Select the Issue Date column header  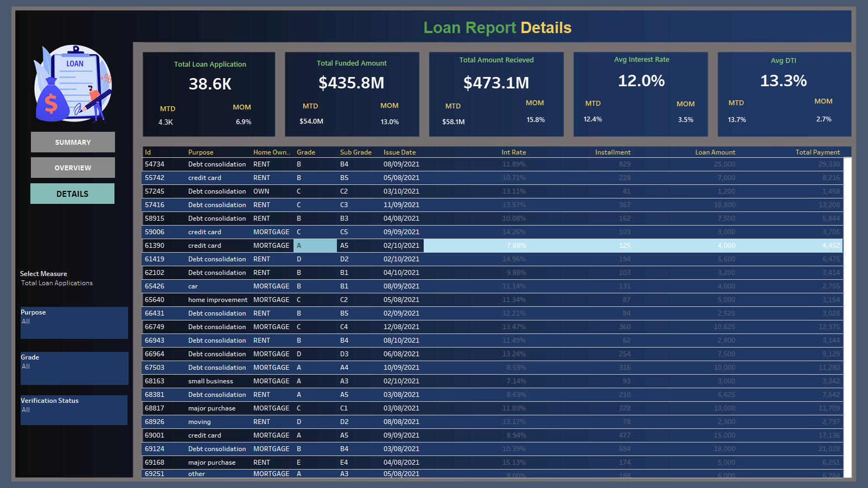click(x=399, y=152)
